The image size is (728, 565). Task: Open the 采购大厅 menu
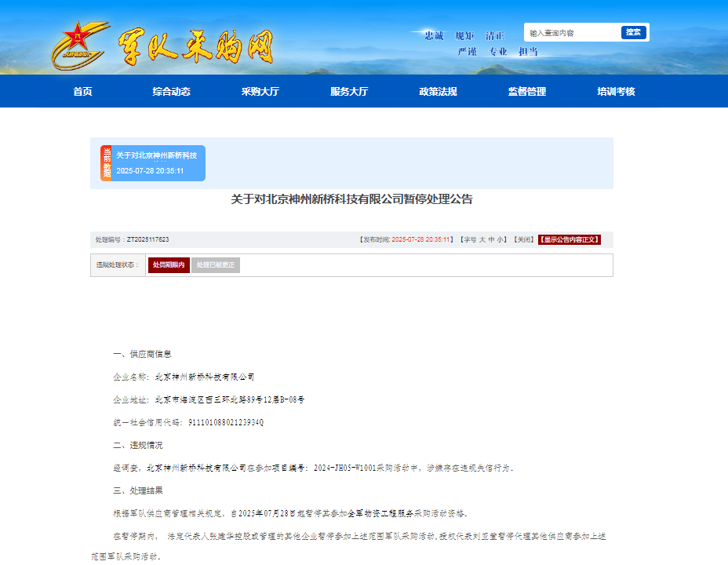coord(260,92)
